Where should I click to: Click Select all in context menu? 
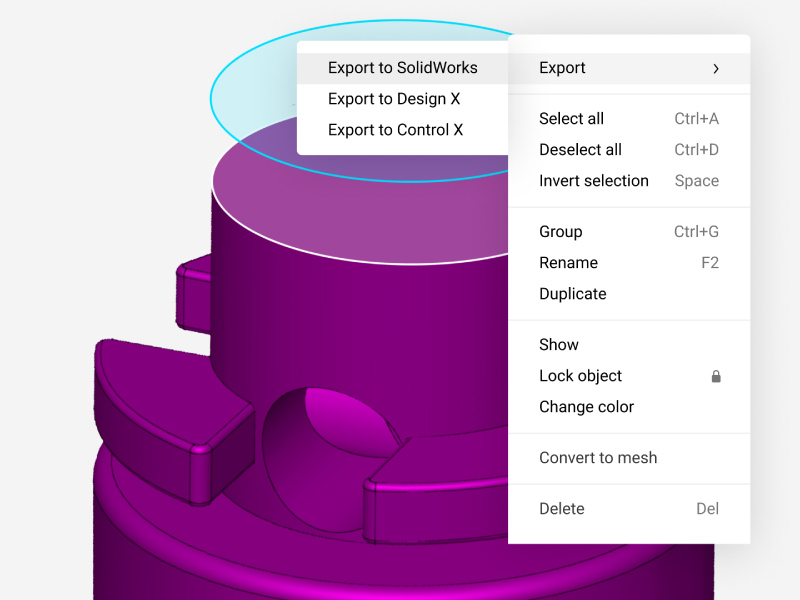(x=571, y=119)
